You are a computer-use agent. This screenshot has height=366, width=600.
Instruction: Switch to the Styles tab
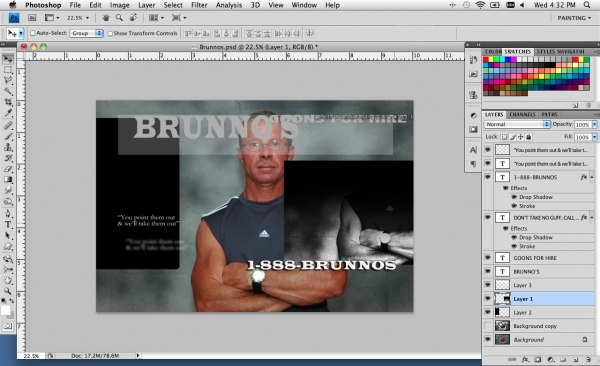545,51
